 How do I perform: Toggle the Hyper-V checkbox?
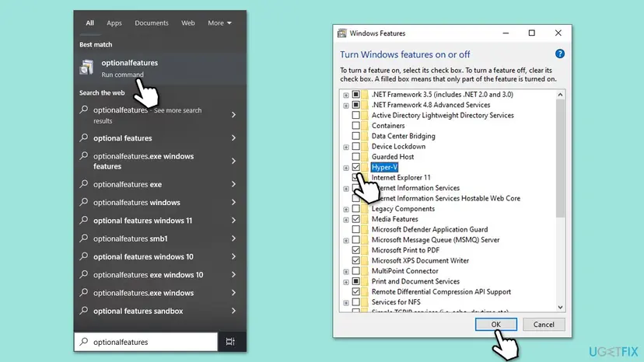pyautogui.click(x=355, y=167)
